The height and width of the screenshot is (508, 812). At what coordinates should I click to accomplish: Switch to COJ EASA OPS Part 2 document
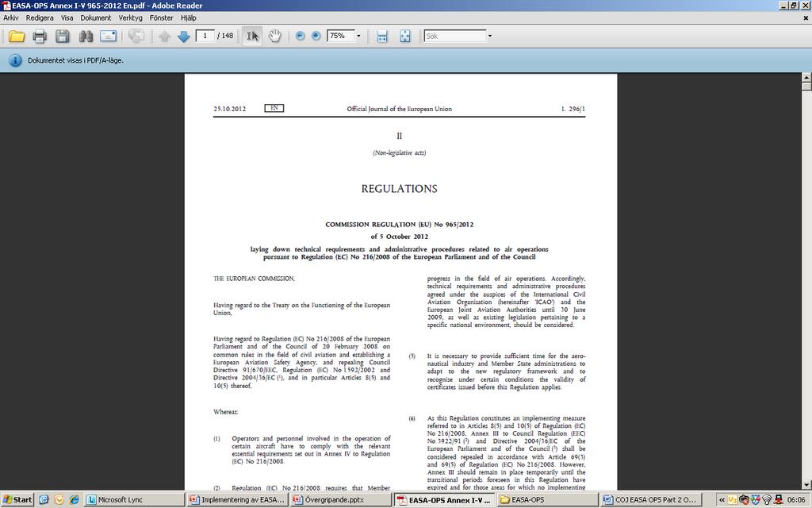click(652, 500)
